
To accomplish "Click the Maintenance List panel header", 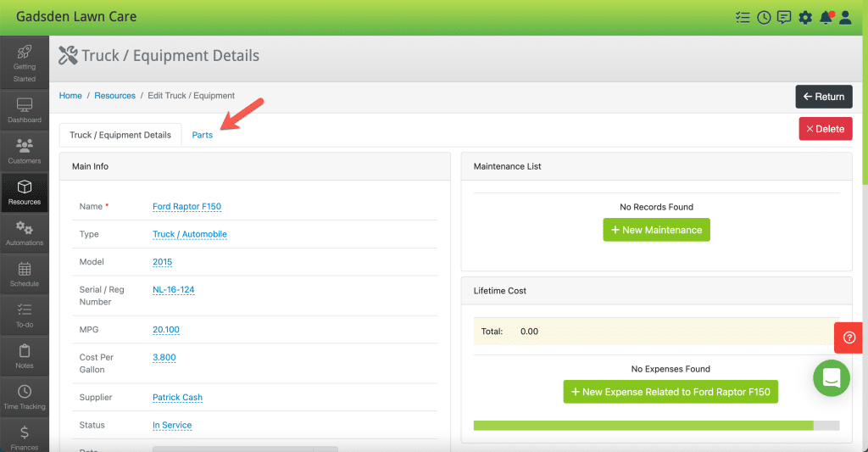I will [x=656, y=166].
